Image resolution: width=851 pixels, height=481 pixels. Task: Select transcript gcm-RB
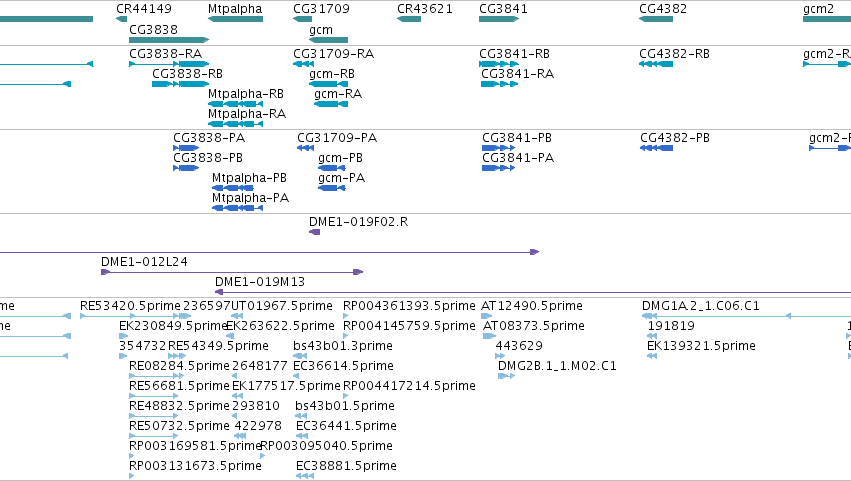pos(332,74)
